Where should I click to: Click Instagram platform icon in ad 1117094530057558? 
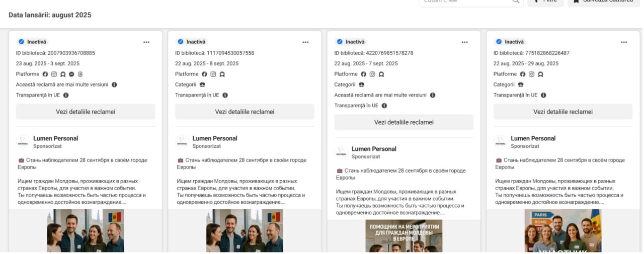pos(213,74)
